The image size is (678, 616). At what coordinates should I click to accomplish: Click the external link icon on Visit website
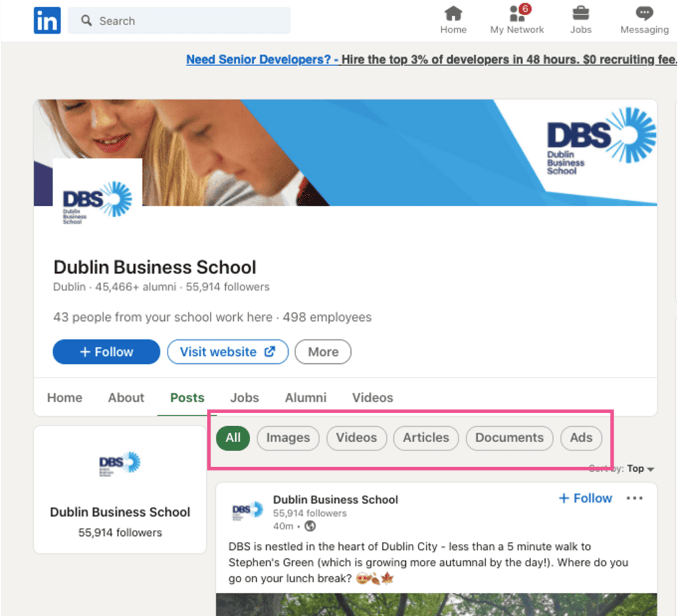pyautogui.click(x=270, y=351)
